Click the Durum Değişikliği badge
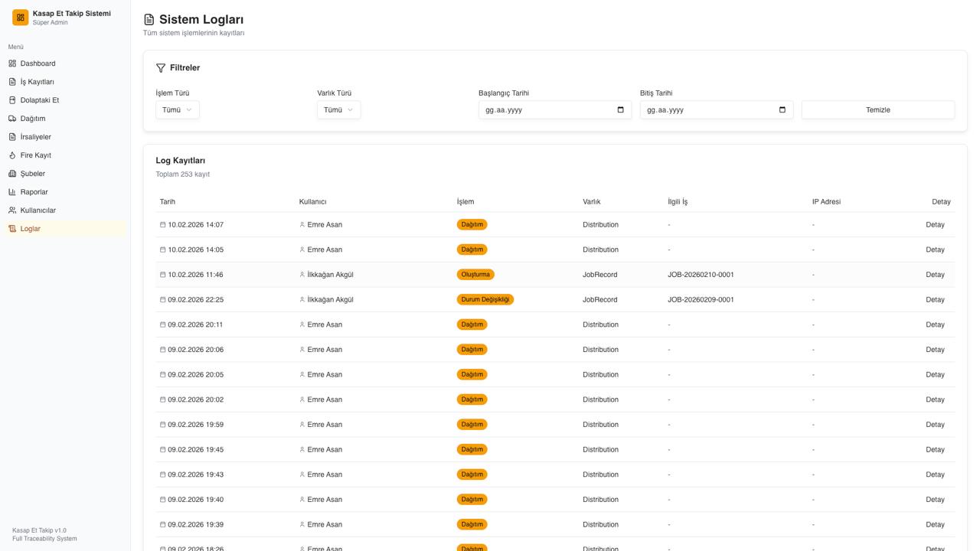The height and width of the screenshot is (551, 980). pyautogui.click(x=485, y=300)
